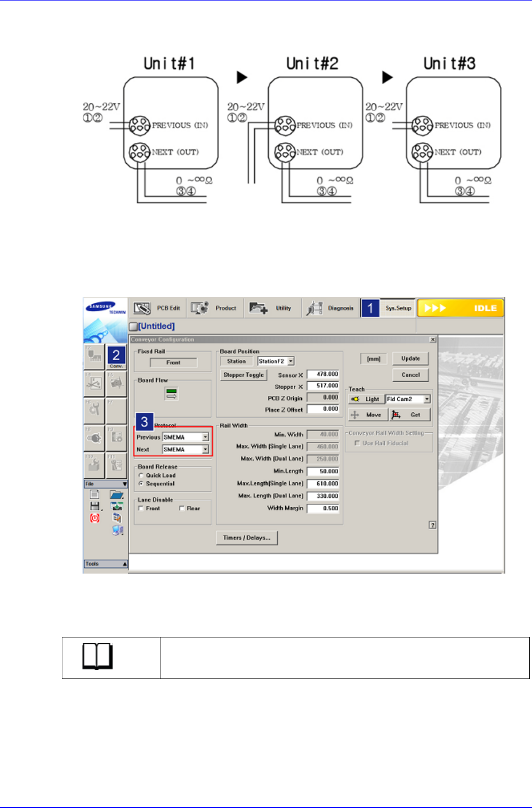Click the Front fixed rail button
532x808 pixels.
pyautogui.click(x=173, y=362)
